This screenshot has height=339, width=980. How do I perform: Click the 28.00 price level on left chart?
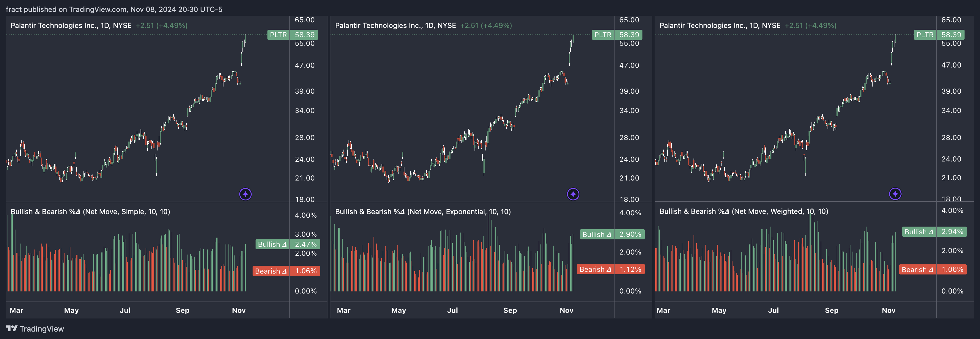305,137
